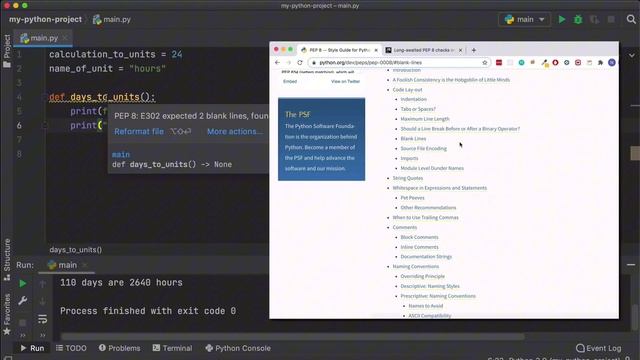640x360 pixels.
Task: Click the horizontal scrollbar in the Run console
Action: pos(292,337)
